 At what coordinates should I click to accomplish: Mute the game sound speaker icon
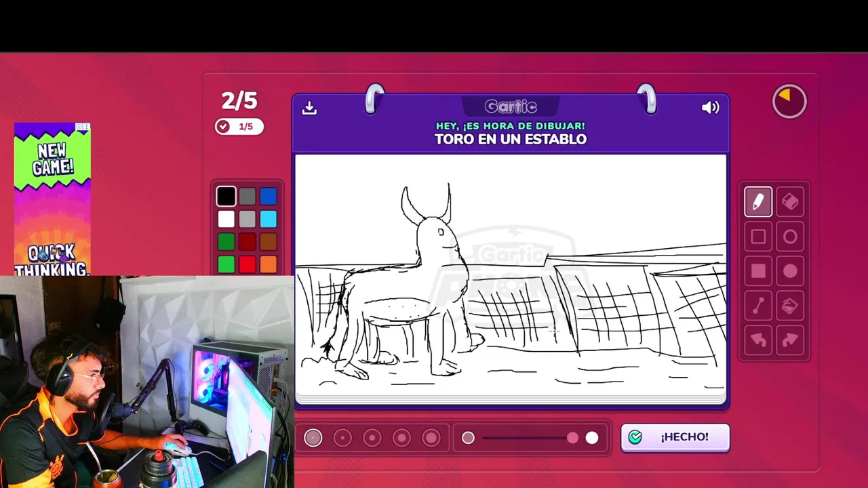[710, 107]
